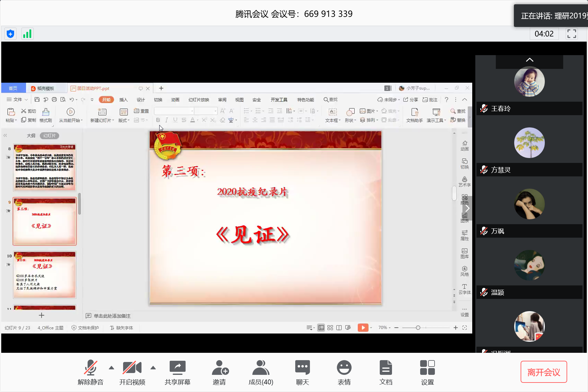Toggle strikethrough S formatting
588x392 pixels.
click(x=184, y=120)
